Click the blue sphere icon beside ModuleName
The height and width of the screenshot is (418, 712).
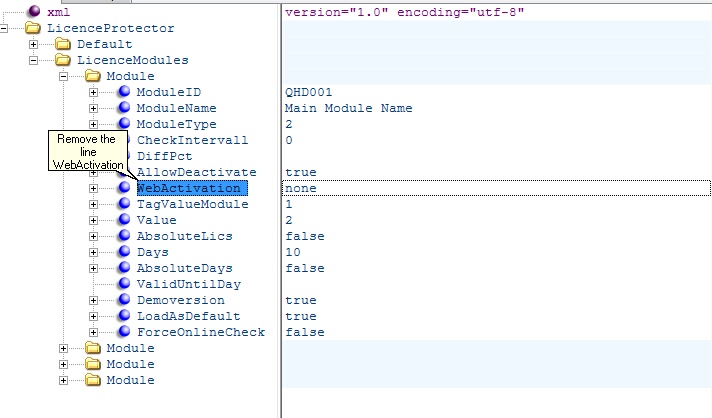124,107
